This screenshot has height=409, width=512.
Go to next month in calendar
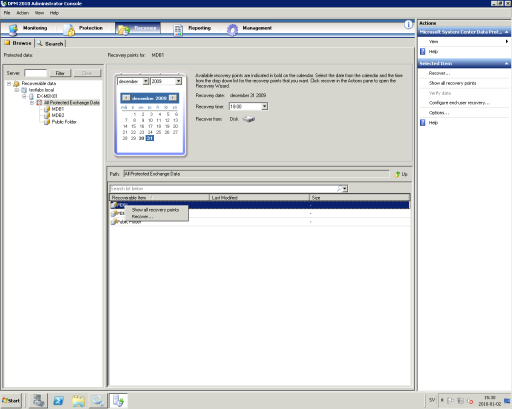173,98
